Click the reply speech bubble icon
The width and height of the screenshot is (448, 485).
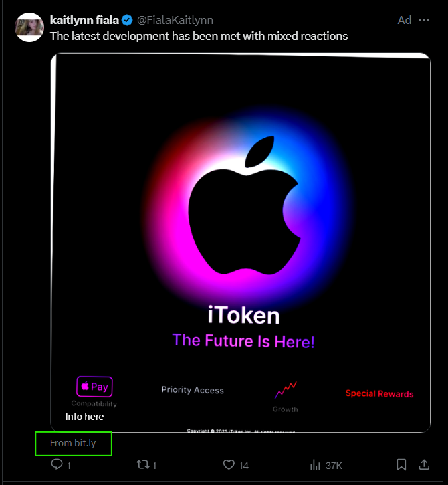point(57,464)
